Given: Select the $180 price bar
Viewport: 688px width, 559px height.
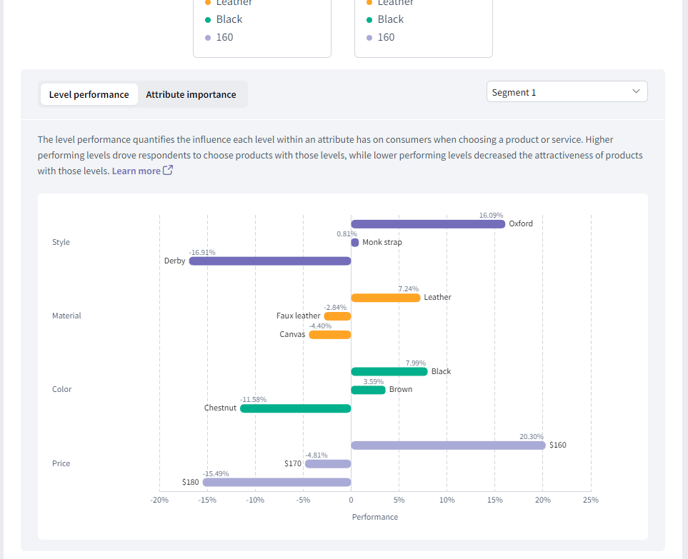Looking at the screenshot, I should point(277,482).
